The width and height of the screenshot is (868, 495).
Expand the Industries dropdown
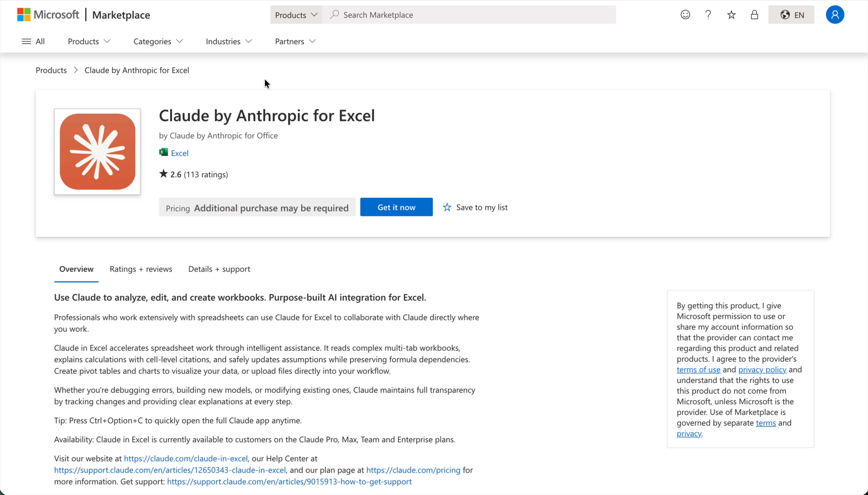pos(228,41)
